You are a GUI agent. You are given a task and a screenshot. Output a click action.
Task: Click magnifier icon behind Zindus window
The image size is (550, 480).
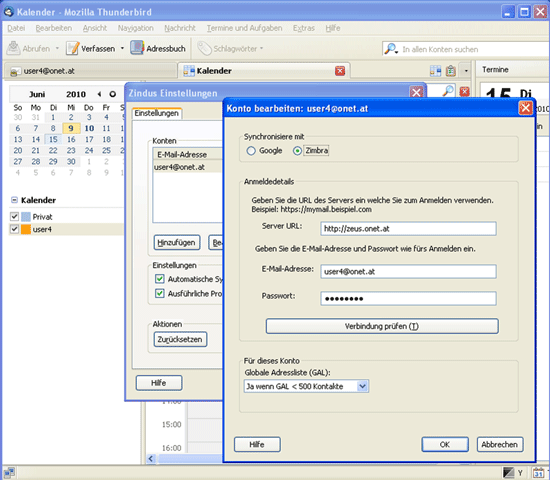pos(448,92)
